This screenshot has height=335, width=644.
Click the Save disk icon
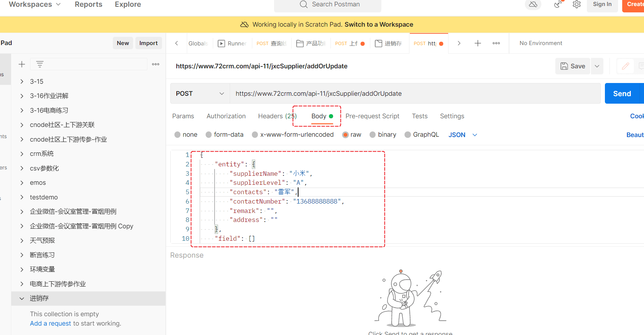(564, 66)
